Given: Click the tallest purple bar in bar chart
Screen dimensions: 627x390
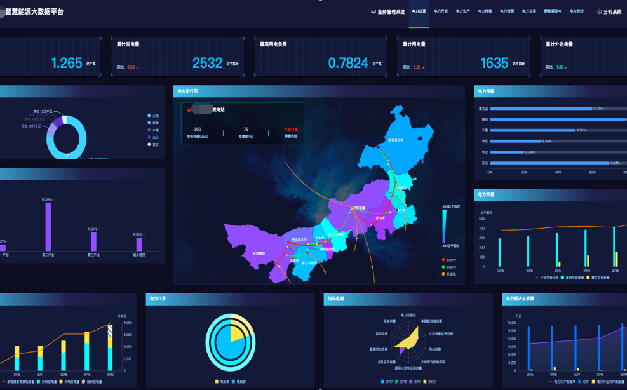Looking at the screenshot, I should pos(48,227).
